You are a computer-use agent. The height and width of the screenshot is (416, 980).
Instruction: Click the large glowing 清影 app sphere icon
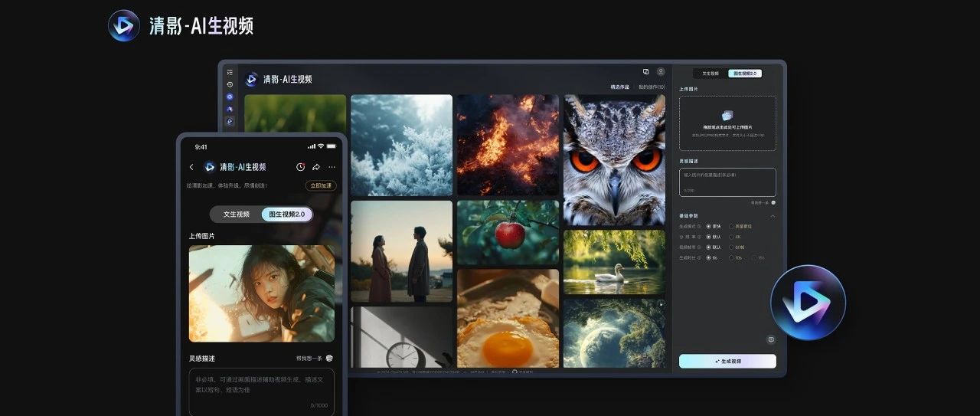click(x=808, y=303)
